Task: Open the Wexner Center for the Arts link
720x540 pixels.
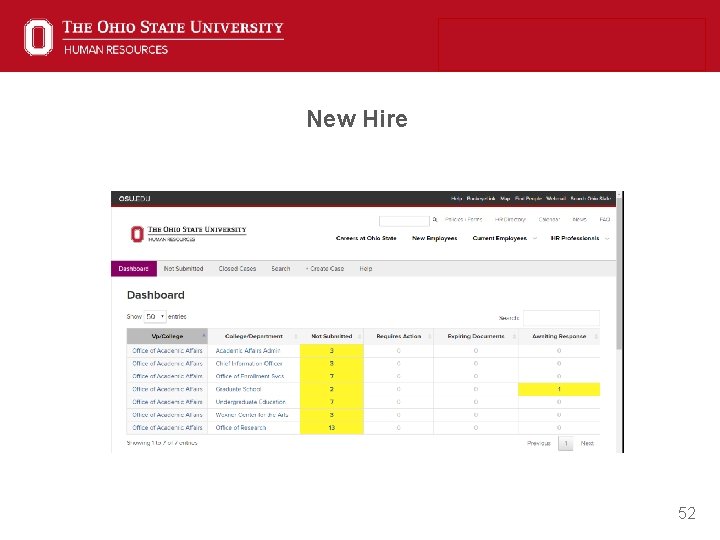Action: pos(252,415)
